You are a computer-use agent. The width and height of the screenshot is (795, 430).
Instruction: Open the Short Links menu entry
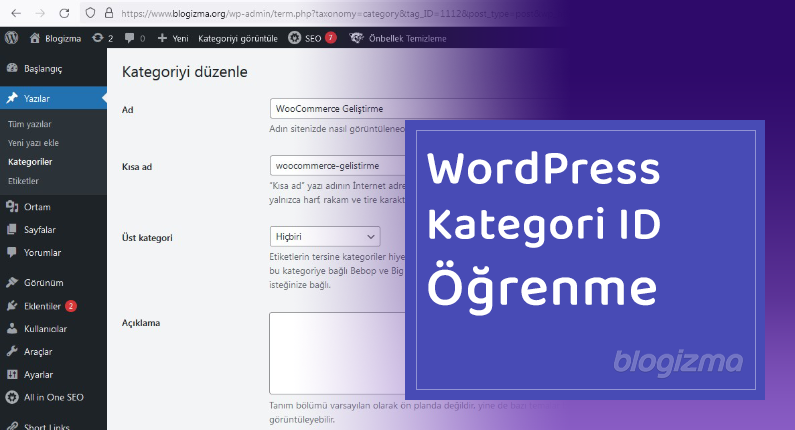pyautogui.click(x=47, y=426)
